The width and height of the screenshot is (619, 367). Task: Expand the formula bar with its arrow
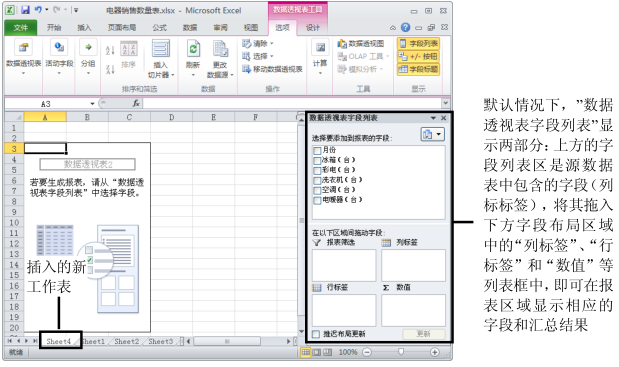tap(445, 103)
